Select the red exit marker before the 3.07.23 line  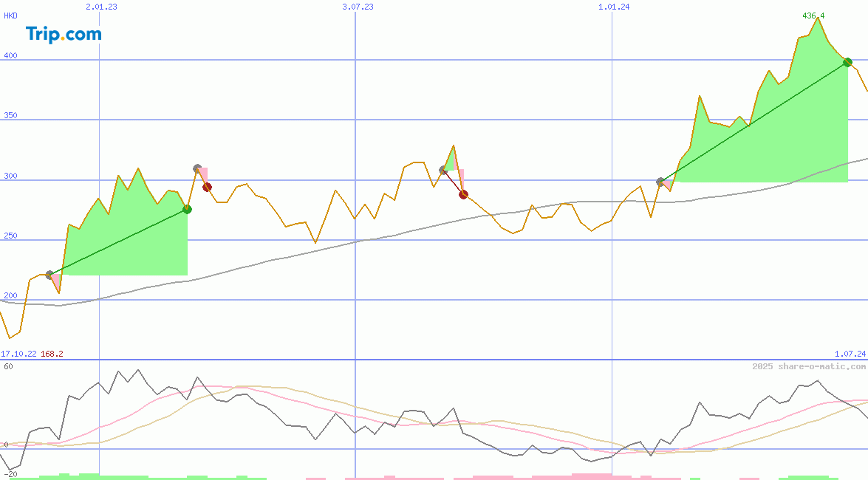point(208,187)
